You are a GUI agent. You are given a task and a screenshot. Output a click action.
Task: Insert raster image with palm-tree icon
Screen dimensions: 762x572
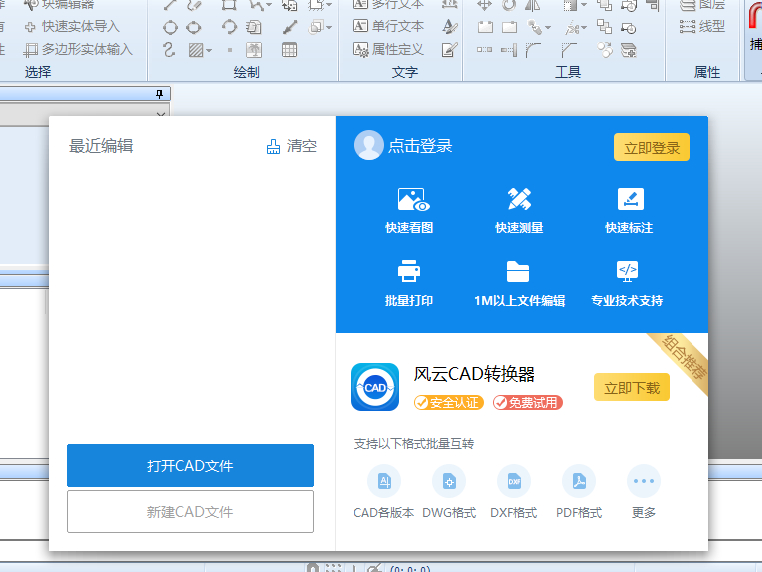(x=254, y=50)
